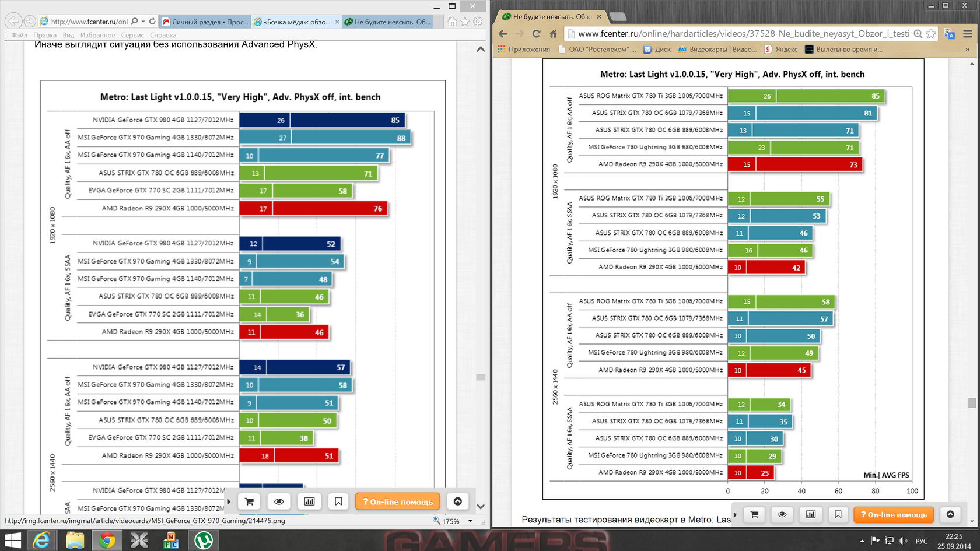The width and height of the screenshot is (980, 551).
Task: Click Chrome's reload page button
Action: [536, 34]
